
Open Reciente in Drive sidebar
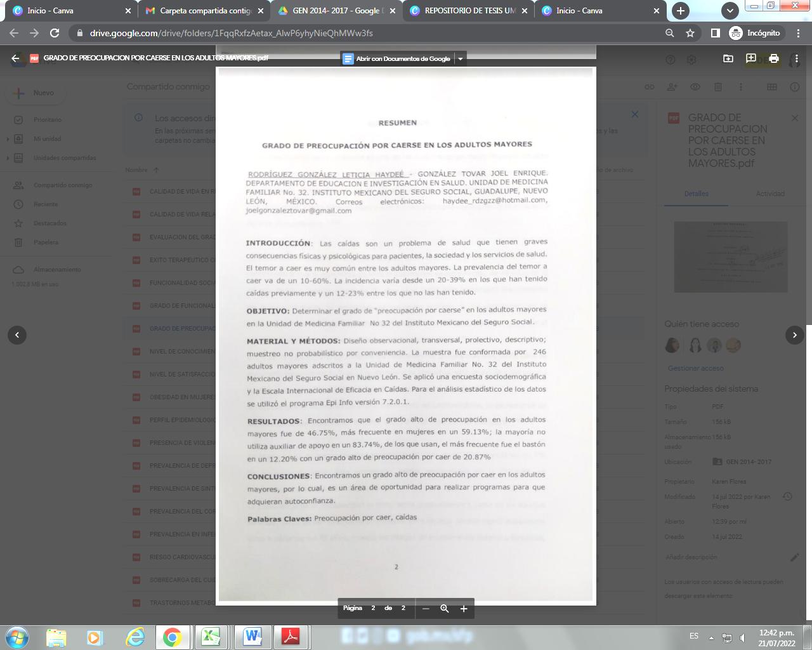point(46,204)
